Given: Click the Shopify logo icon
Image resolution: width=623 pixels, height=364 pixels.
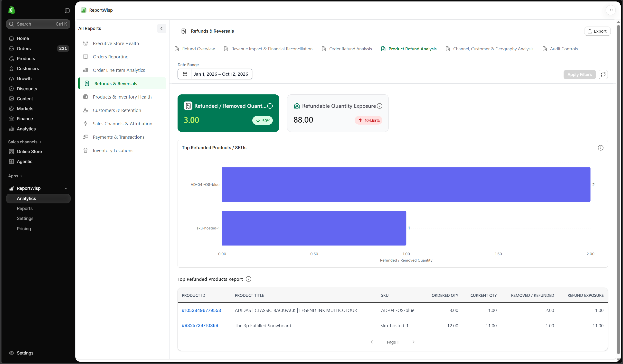Looking at the screenshot, I should coord(11,10).
